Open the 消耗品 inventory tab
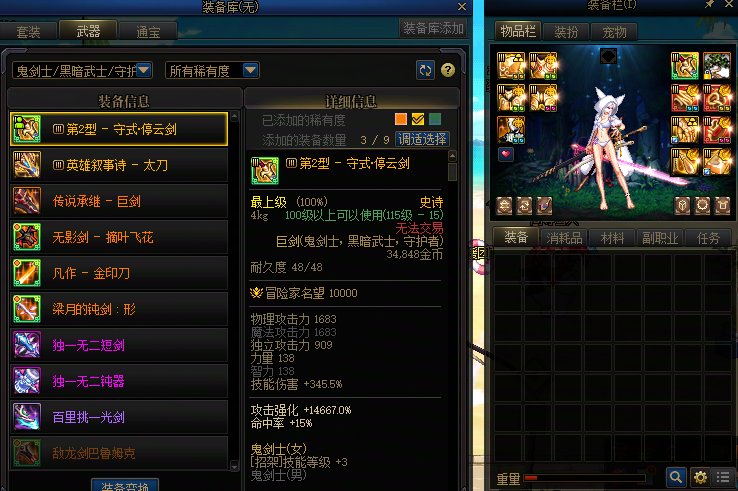The width and height of the screenshot is (738, 491). 564,238
